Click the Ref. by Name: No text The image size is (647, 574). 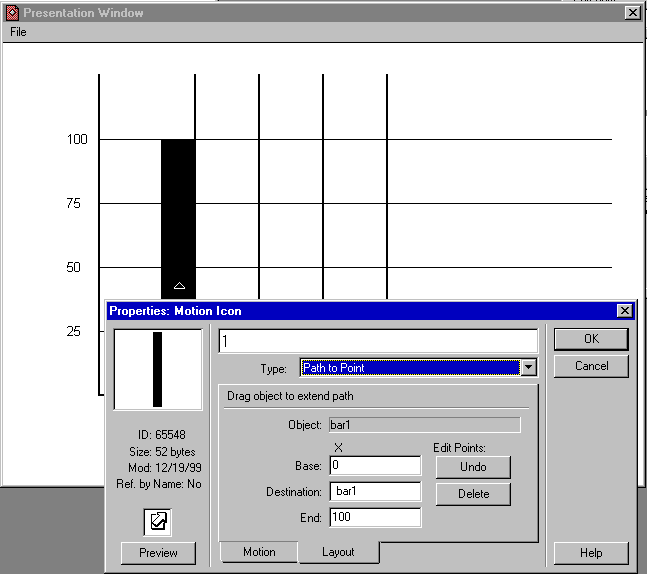tap(159, 484)
